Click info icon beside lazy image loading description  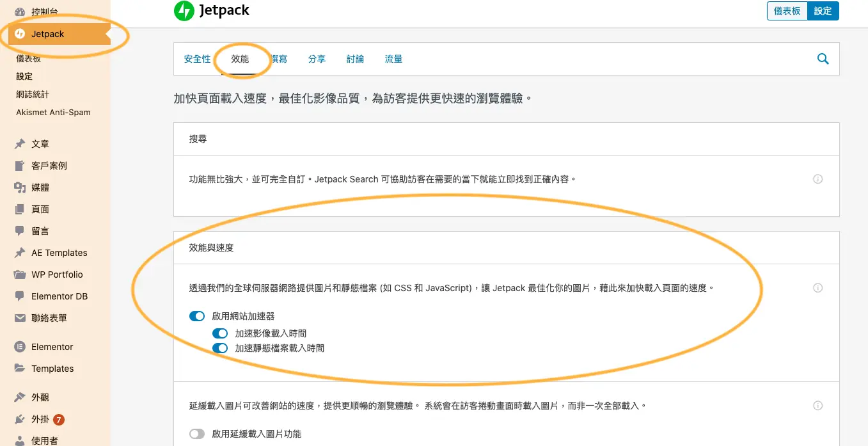tap(817, 406)
